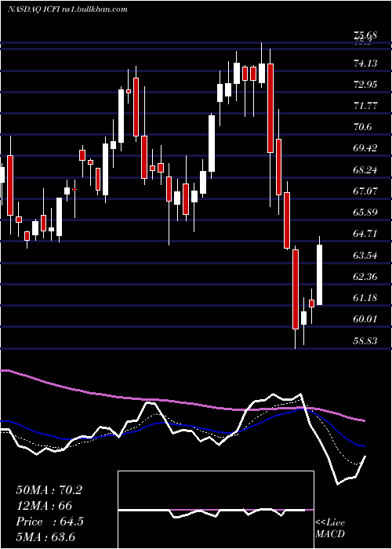Click the 62.36 price axis label

coord(365,277)
